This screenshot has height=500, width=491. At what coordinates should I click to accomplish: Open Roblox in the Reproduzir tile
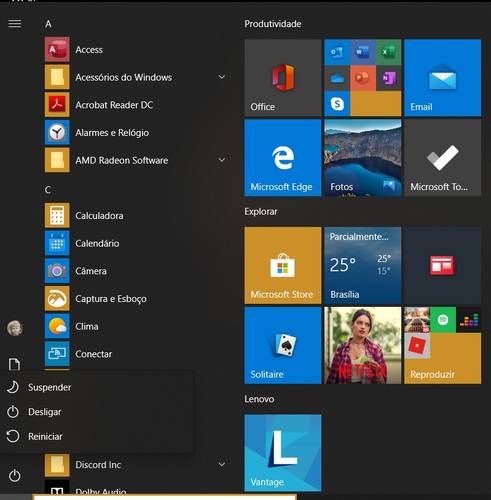click(x=417, y=346)
